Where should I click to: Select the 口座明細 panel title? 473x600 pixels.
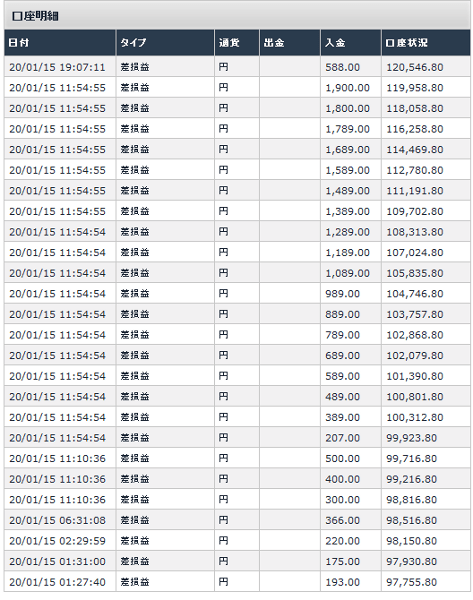(x=35, y=16)
